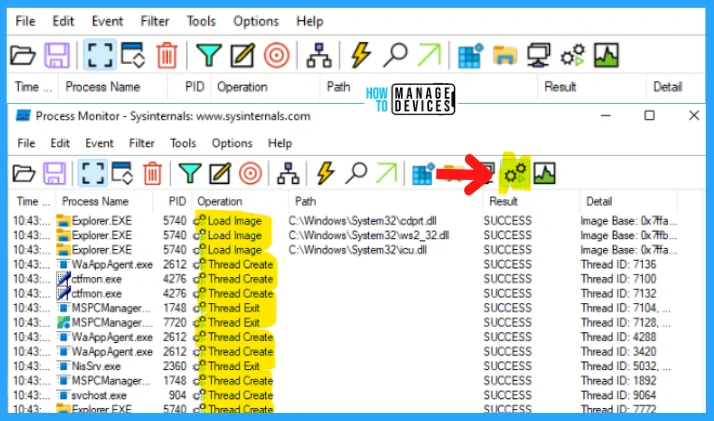This screenshot has width=714, height=421.
Task: Open Filter menu in front Process Monitor window
Action: pyautogui.click(x=142, y=143)
